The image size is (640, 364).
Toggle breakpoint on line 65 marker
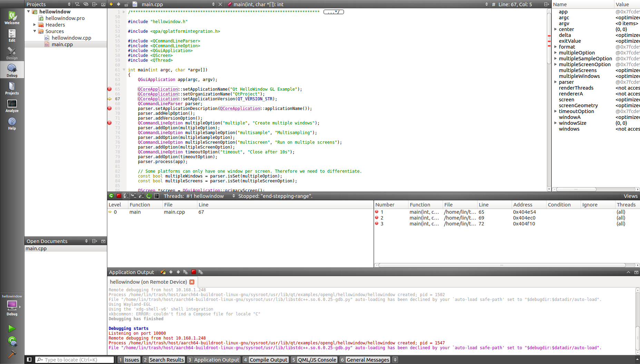pos(109,89)
